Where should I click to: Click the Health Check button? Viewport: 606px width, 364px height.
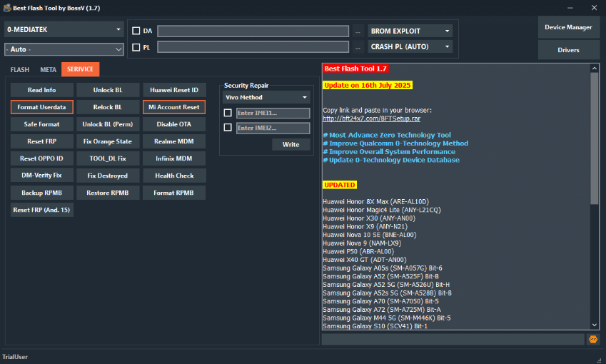174,176
